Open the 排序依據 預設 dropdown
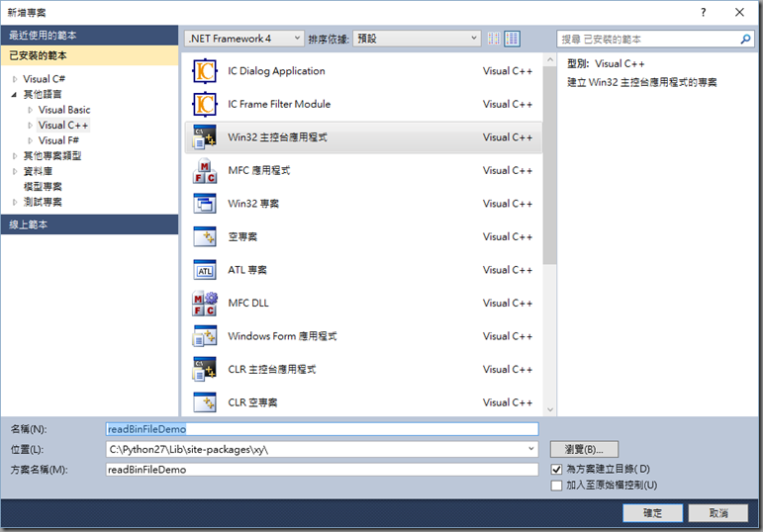This screenshot has height=532, width=763. (417, 39)
